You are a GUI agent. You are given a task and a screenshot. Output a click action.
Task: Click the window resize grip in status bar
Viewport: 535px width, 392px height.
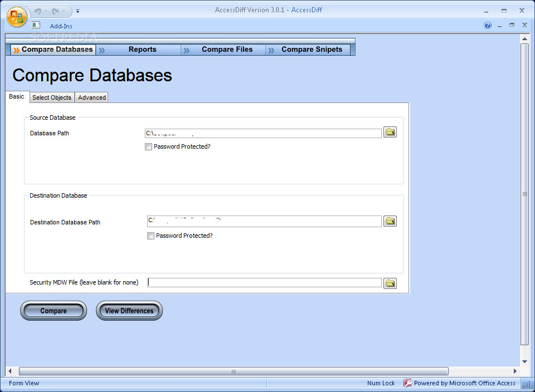tap(528, 384)
